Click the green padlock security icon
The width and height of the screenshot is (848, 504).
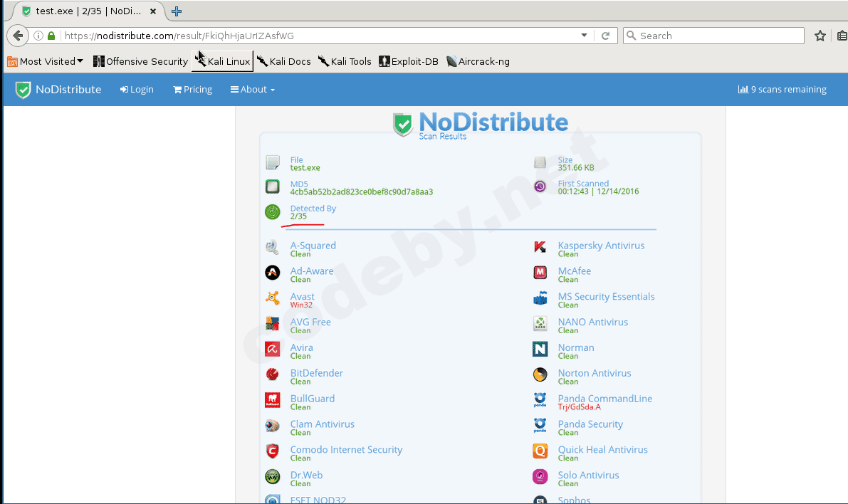point(51,36)
